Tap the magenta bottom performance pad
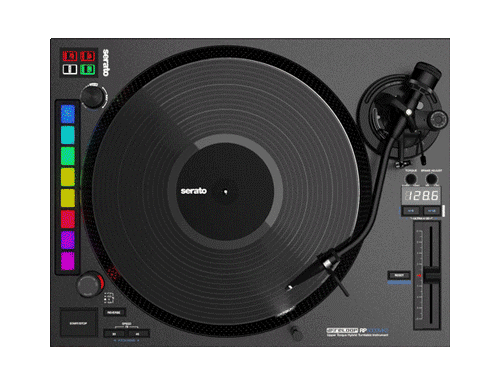The width and height of the screenshot is (500, 385). pyautogui.click(x=68, y=261)
